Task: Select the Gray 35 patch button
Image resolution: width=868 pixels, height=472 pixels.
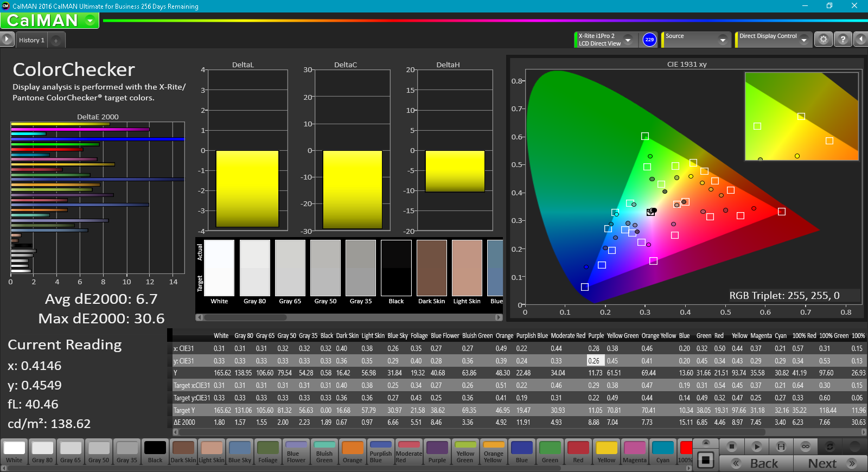Action: tap(127, 452)
